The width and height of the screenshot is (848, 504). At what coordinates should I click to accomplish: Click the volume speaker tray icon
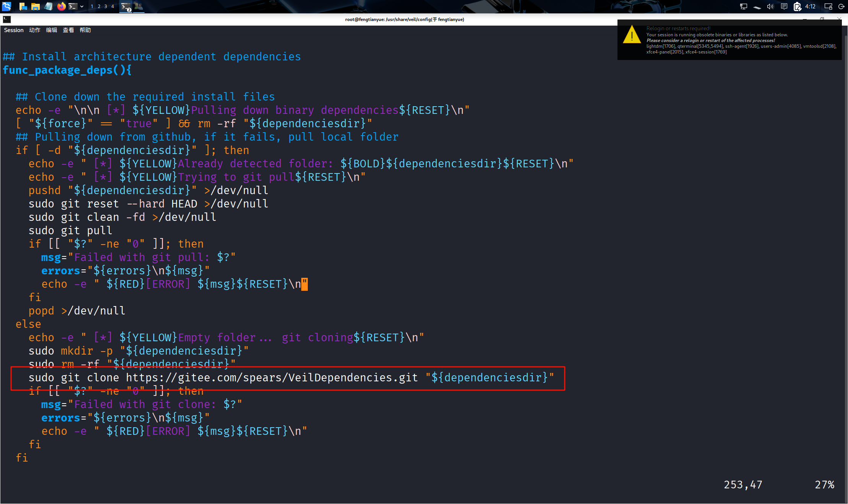pos(770,6)
